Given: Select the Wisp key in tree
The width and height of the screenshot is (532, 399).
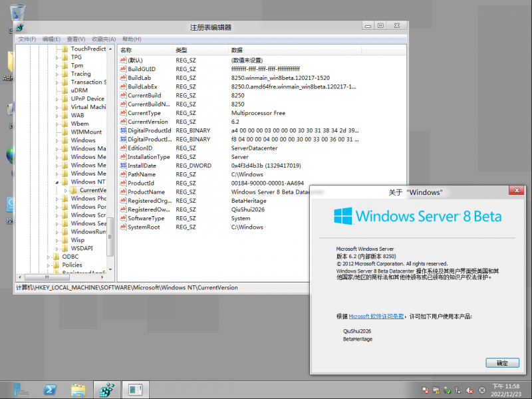Looking at the screenshot, I should click(77, 240).
